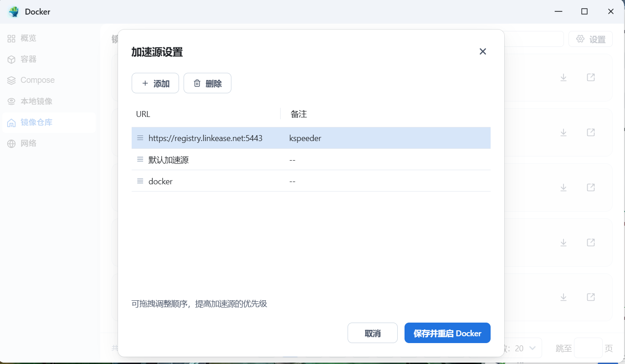Switch to 本地镜像 in the sidebar
This screenshot has height=364, width=625.
tap(49, 101)
